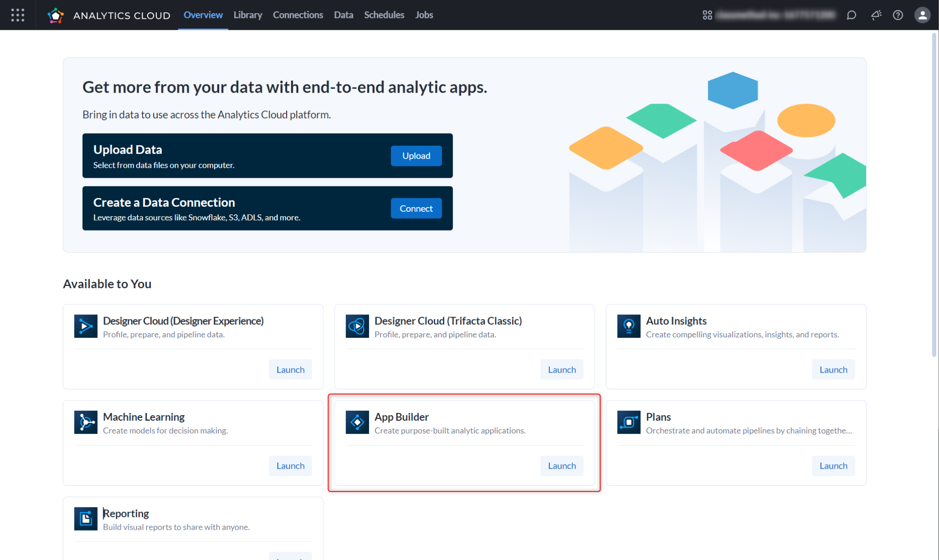Open the app switcher waffle grid
This screenshot has height=560, width=939.
coord(17,15)
